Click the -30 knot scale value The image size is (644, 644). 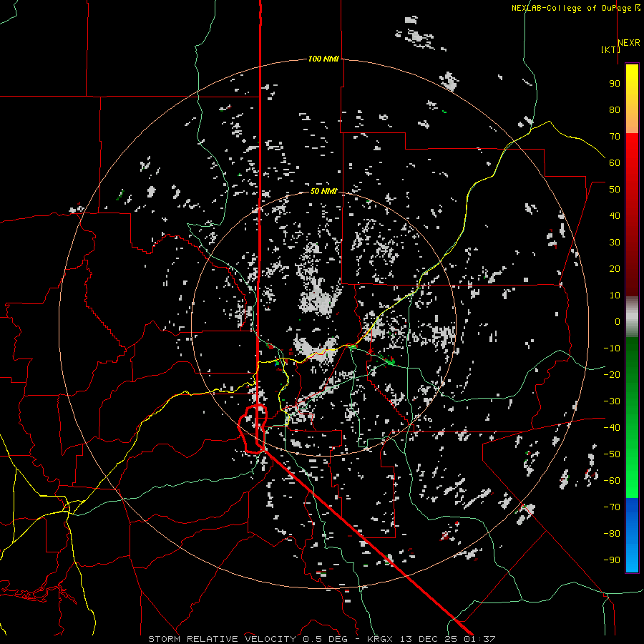click(x=612, y=401)
